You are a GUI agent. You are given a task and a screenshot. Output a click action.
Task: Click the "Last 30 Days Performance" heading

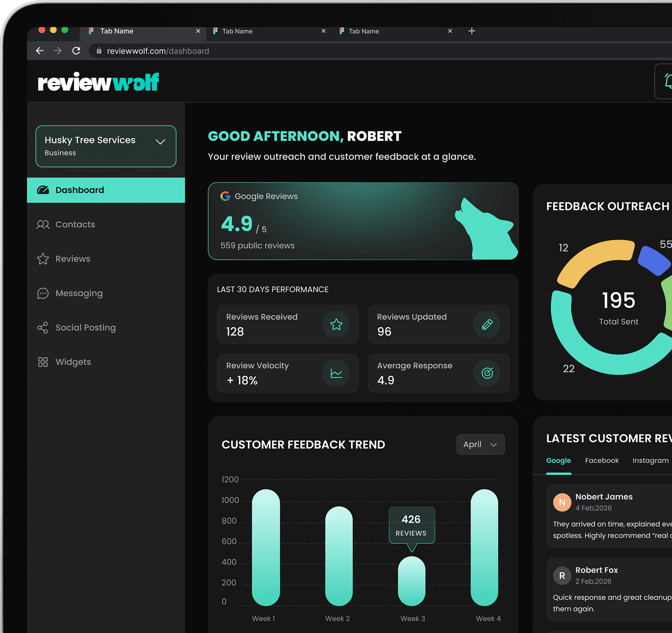[273, 289]
